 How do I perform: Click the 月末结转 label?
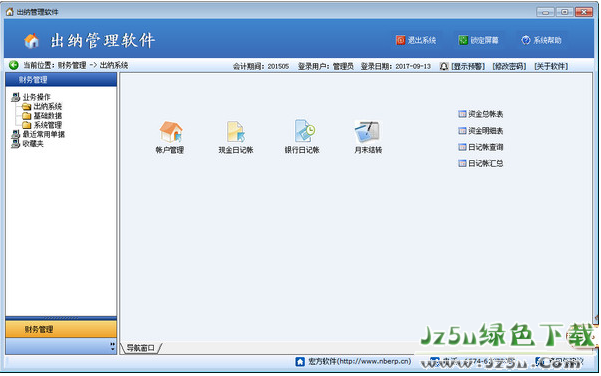[x=368, y=150]
